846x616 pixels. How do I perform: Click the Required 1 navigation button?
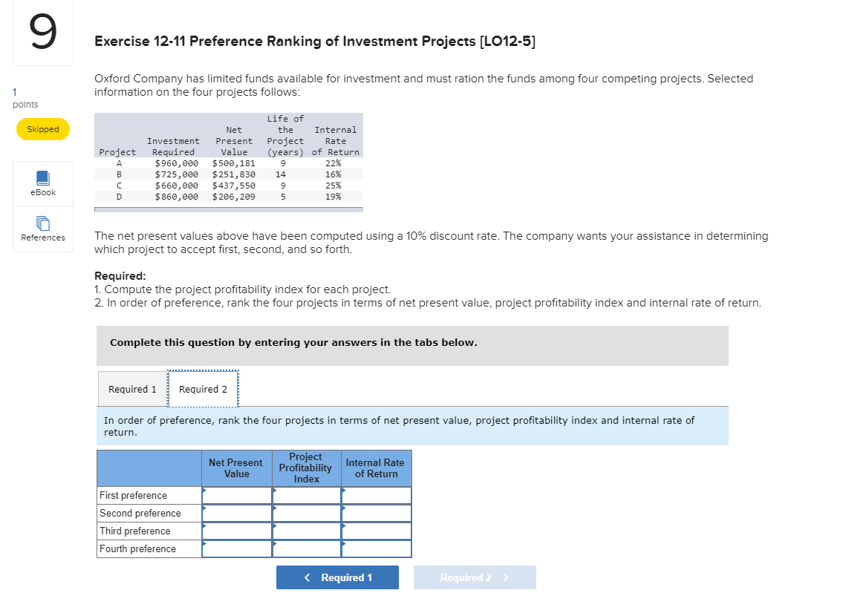tap(337, 577)
